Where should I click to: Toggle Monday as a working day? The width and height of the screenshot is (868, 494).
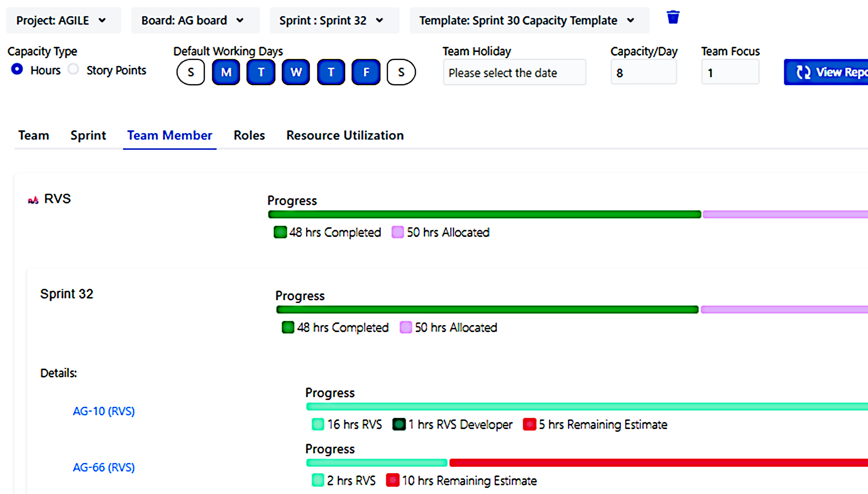[x=226, y=72]
